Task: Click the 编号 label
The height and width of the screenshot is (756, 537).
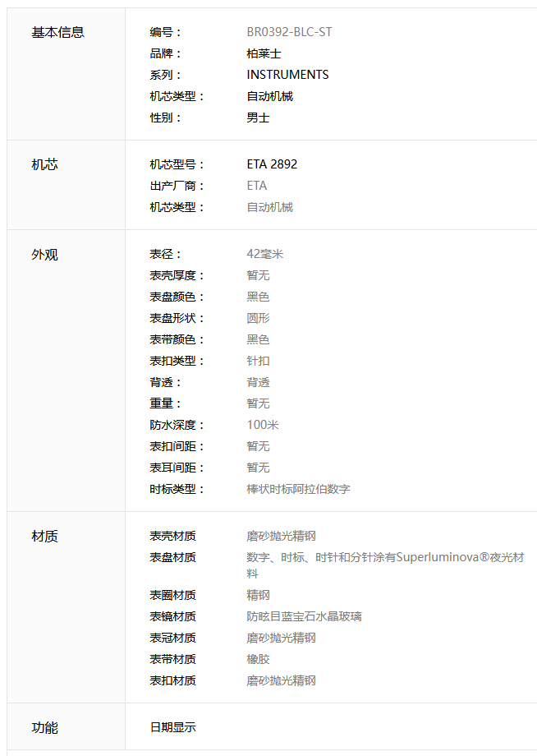Action: click(165, 32)
